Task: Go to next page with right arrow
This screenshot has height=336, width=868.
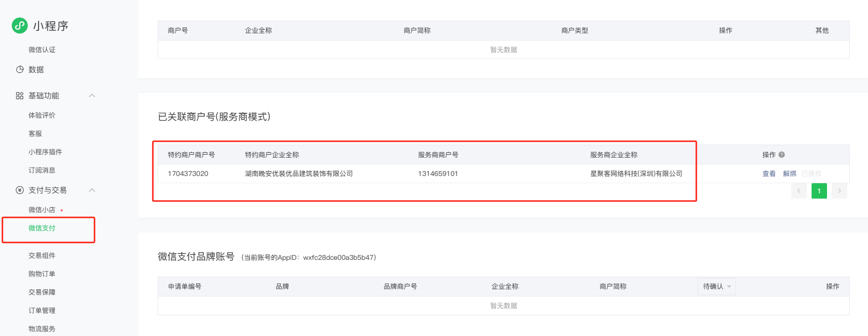Action: click(840, 191)
